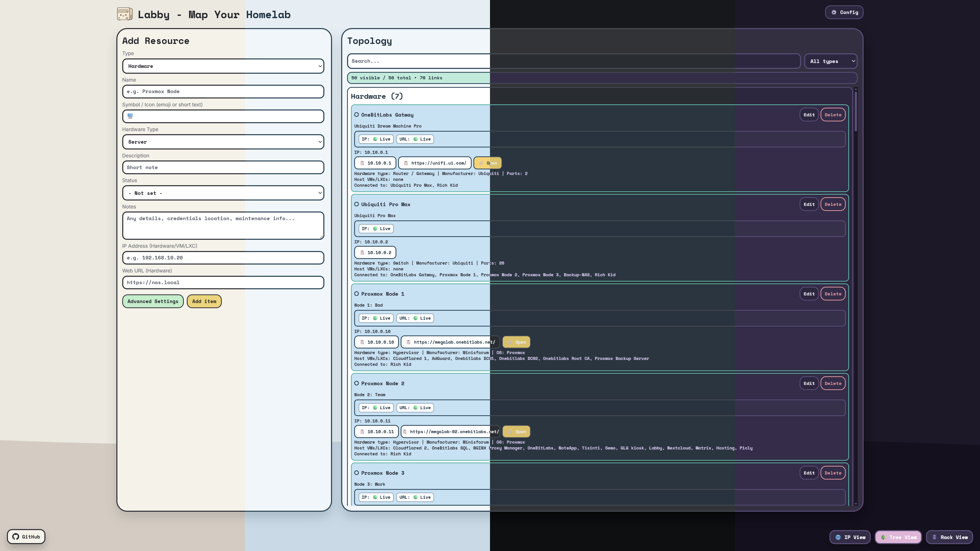
Task: Click Proxmox Node 1 IP Live status dot
Action: [375, 318]
